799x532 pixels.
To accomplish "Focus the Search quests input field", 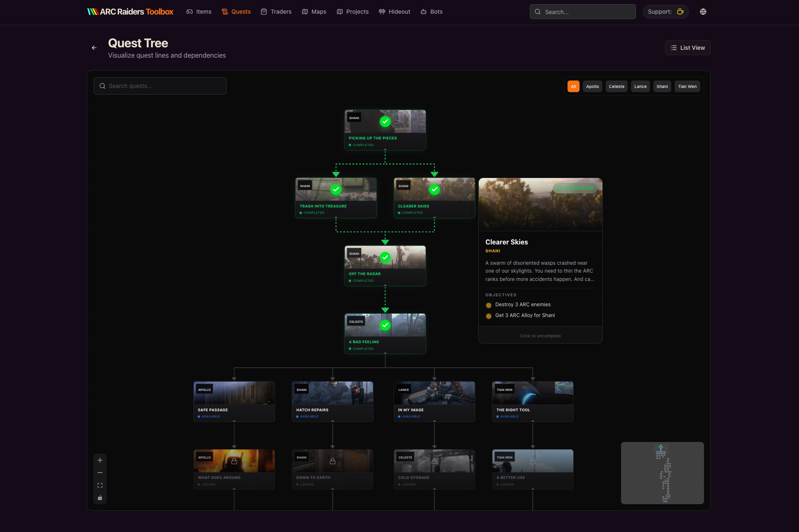I will pos(160,86).
